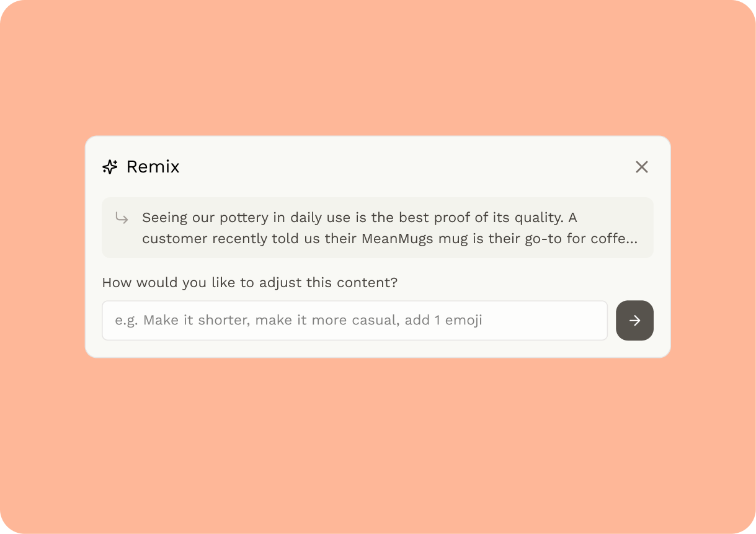Click the word "MeanMugs" in quote
756x534 pixels.
[399, 239]
